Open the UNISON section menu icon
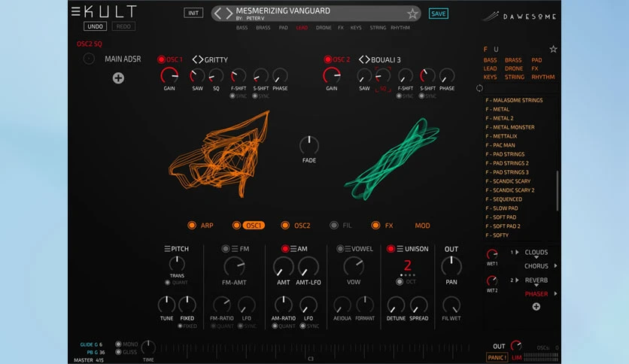Screen dimensions: 629x364 coord(400,249)
